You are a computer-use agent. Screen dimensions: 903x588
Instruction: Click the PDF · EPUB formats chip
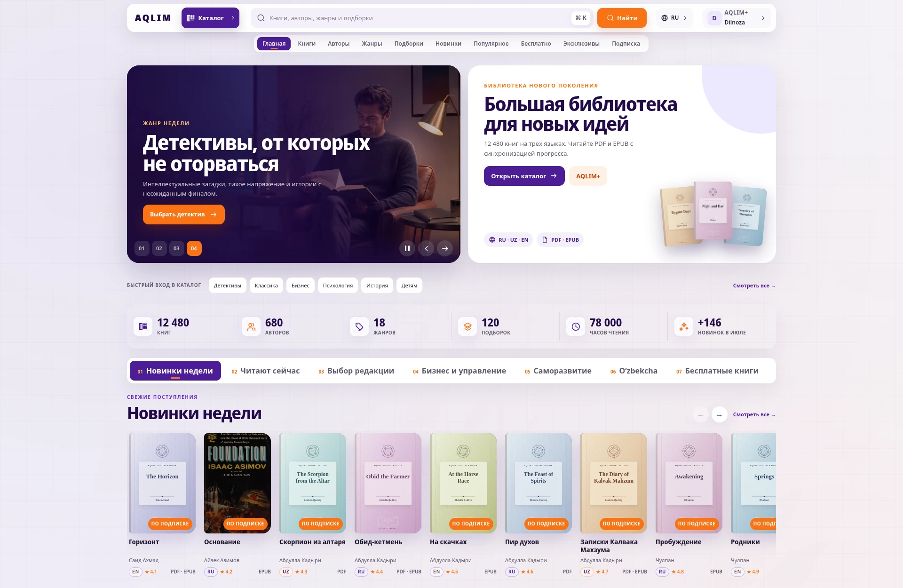(x=560, y=240)
